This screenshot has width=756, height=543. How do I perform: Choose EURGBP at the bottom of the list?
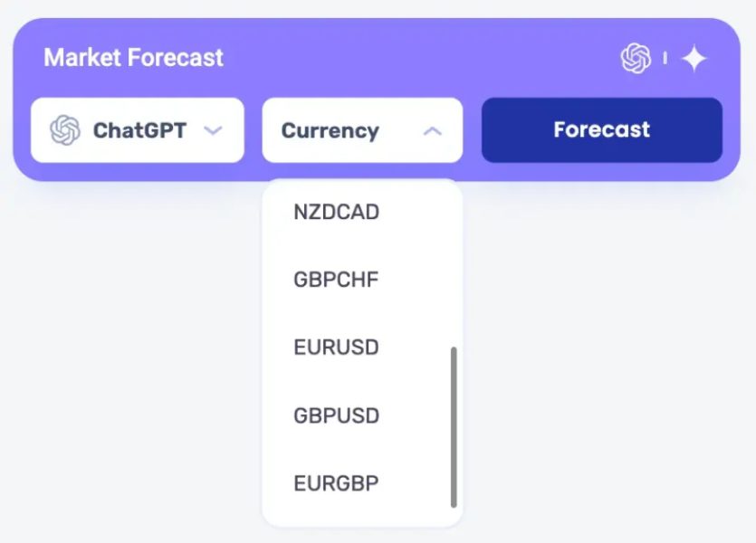pos(336,483)
